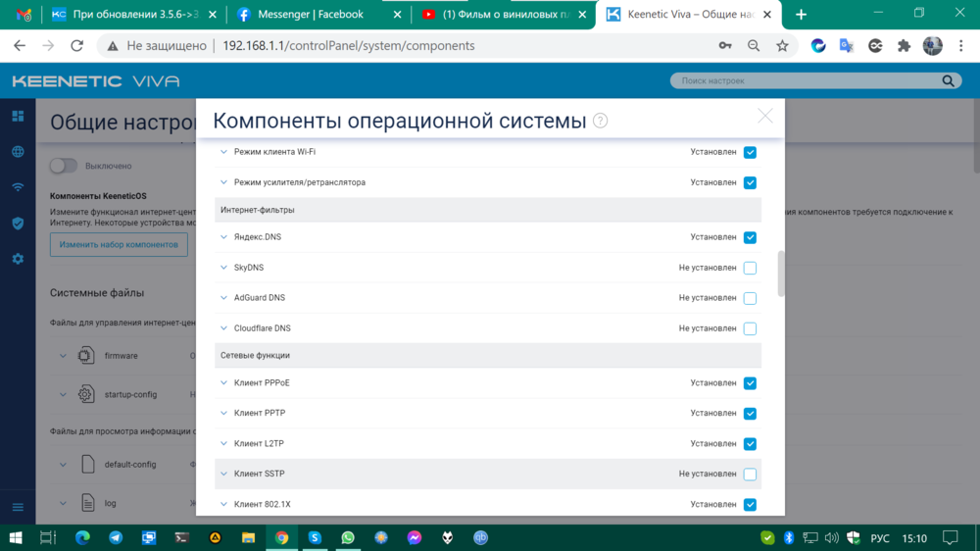980x551 pixels.
Task: Expand the firmware file row chevron
Action: (x=63, y=356)
